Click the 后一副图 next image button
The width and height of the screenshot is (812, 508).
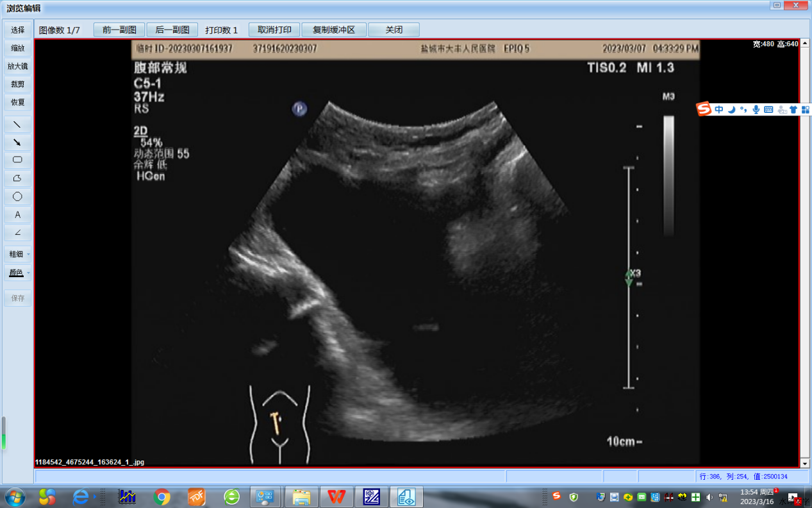point(172,30)
